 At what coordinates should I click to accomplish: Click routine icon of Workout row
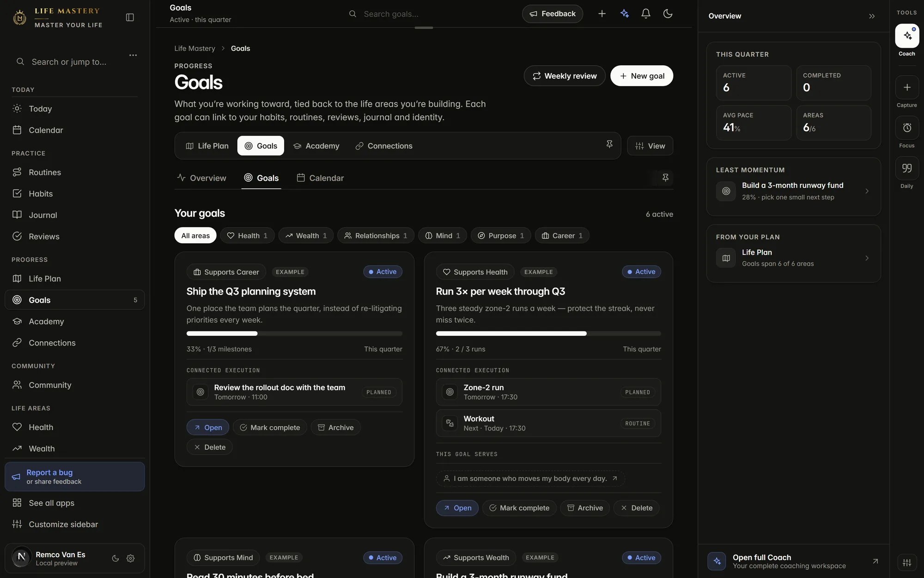click(450, 423)
